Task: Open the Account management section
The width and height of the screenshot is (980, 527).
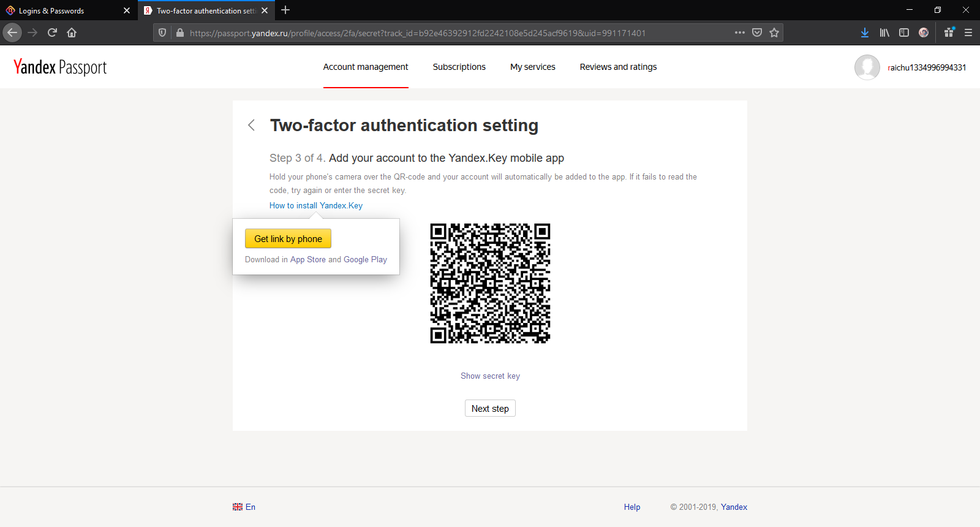Action: click(366, 67)
